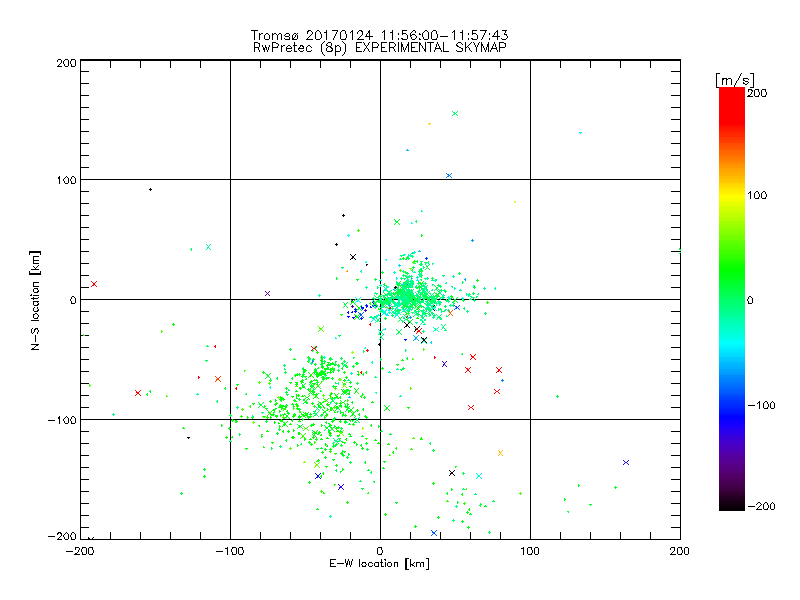The image size is (800, 600).
Task: Click the y-axis '-200' tick label at bottom
Action: pos(62,536)
